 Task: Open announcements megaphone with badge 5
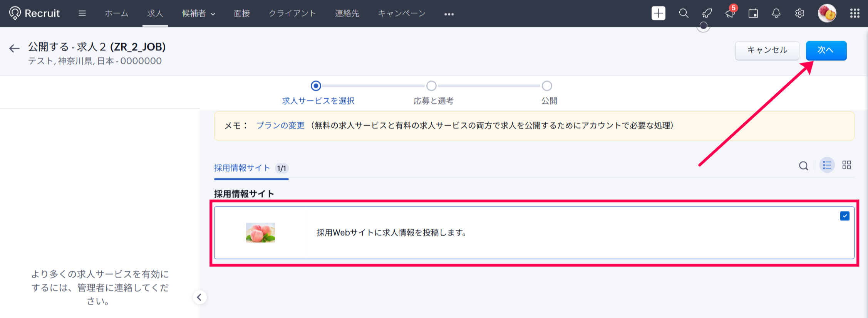coord(730,13)
